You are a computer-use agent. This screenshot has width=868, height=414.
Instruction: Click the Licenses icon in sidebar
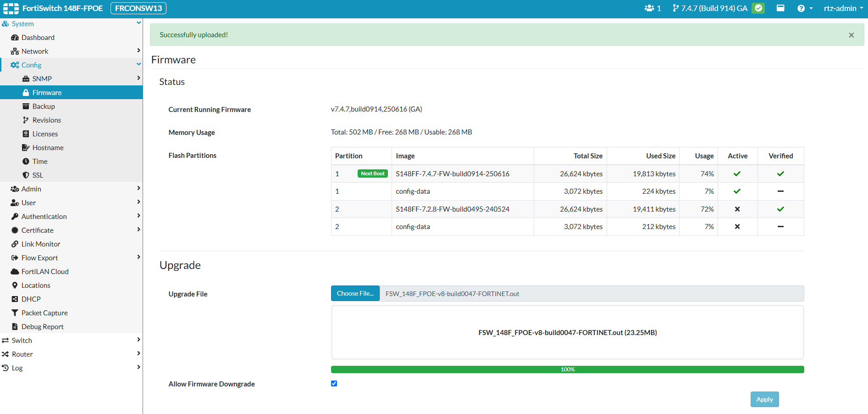pos(26,134)
